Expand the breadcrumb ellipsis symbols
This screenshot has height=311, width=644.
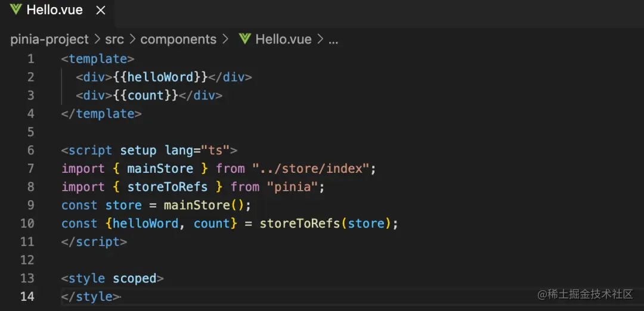(333, 41)
